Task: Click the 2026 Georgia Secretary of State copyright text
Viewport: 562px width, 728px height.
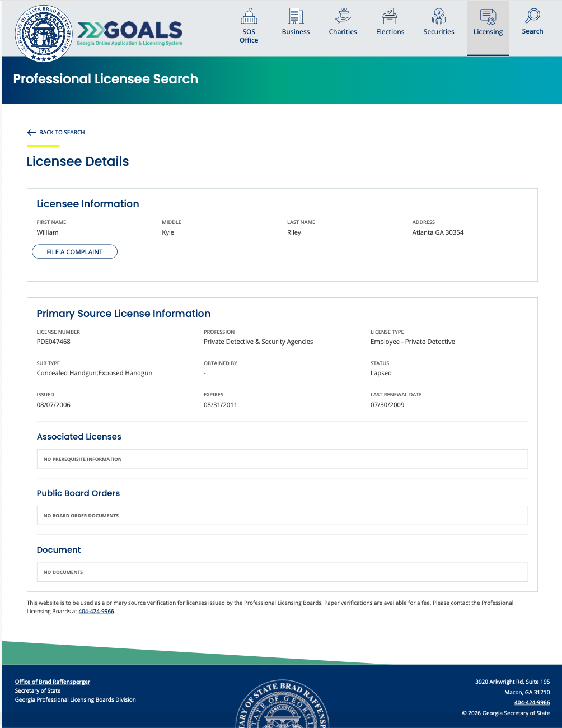Action: tap(506, 713)
